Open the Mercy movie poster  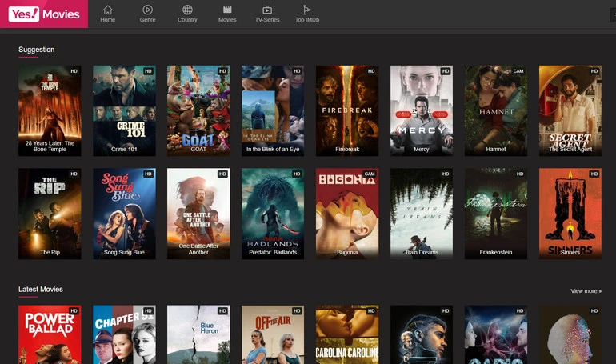[422, 110]
